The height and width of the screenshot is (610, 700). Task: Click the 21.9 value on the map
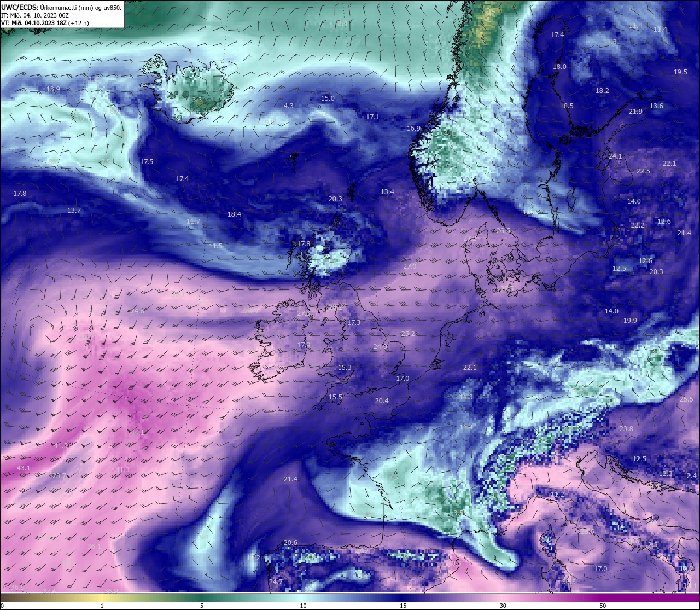[635, 112]
